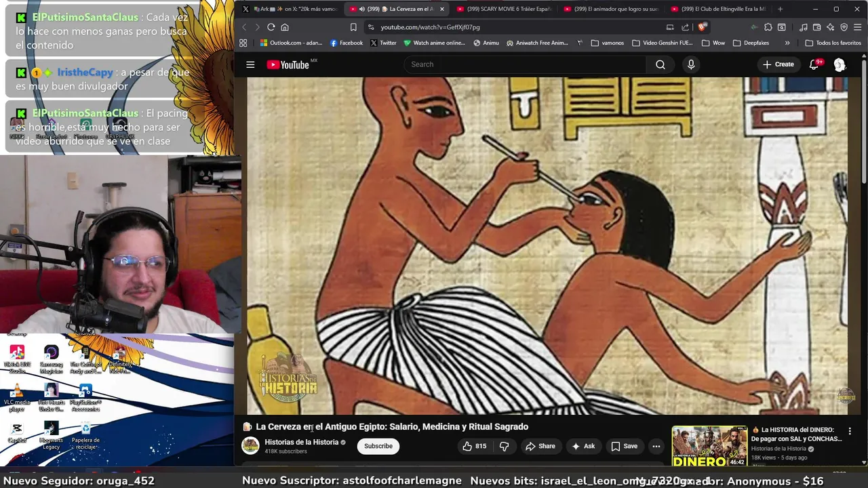This screenshot has height=488, width=868.
Task: Close the La Cerveza en el Antiguo tab
Action: coord(442,9)
